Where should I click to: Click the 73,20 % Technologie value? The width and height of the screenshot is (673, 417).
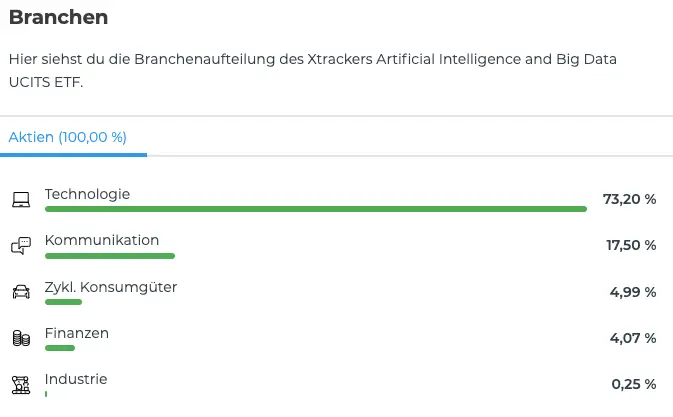pos(629,199)
